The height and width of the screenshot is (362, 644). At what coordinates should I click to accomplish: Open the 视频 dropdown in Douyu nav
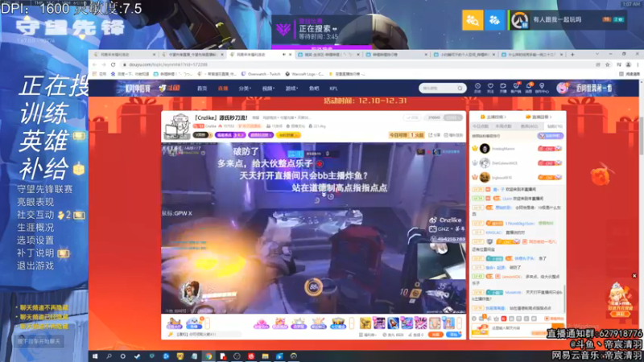(268, 88)
